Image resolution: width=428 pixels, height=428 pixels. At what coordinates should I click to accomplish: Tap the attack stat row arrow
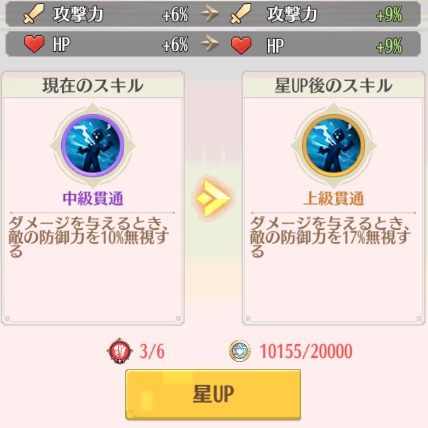click(x=209, y=14)
